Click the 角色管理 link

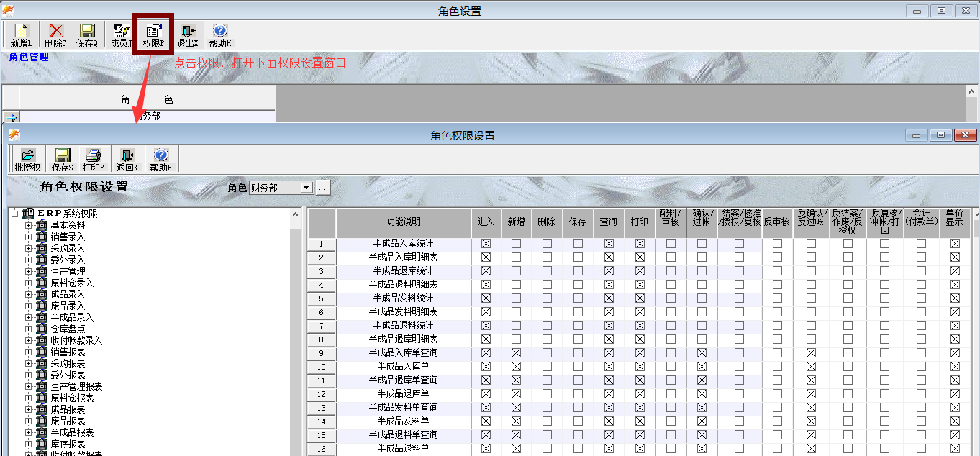tap(27, 57)
